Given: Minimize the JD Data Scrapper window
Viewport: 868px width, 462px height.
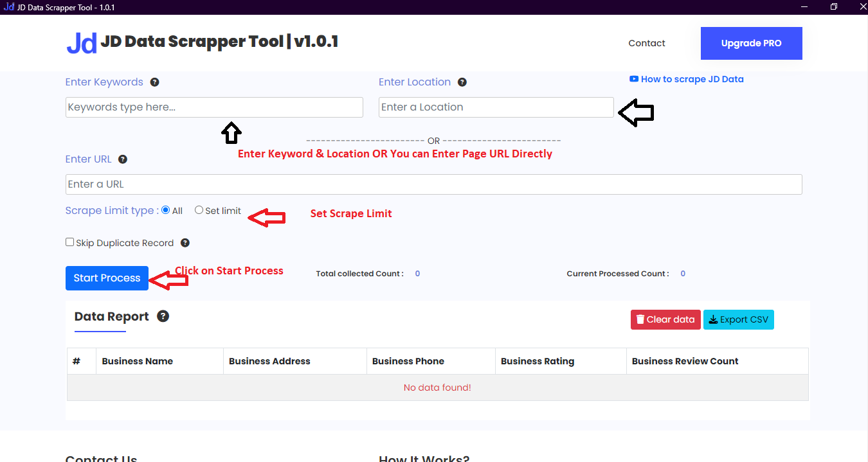Looking at the screenshot, I should pyautogui.click(x=805, y=6).
